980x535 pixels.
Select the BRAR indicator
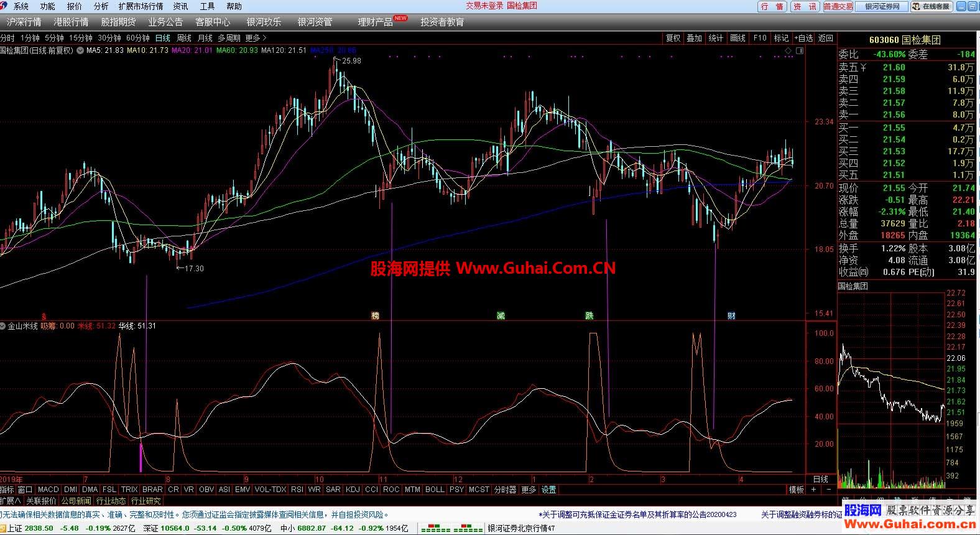152,490
